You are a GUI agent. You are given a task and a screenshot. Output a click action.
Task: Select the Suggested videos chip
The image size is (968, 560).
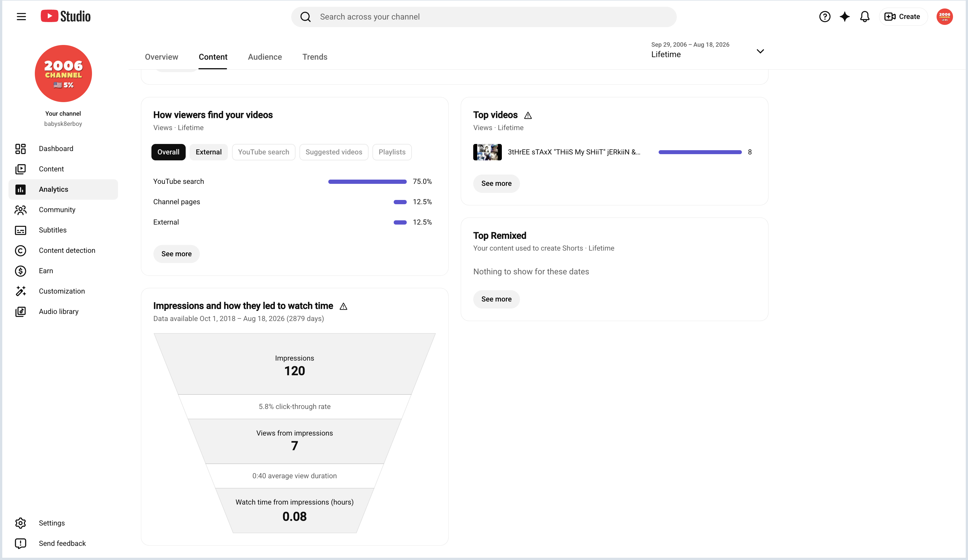(334, 152)
